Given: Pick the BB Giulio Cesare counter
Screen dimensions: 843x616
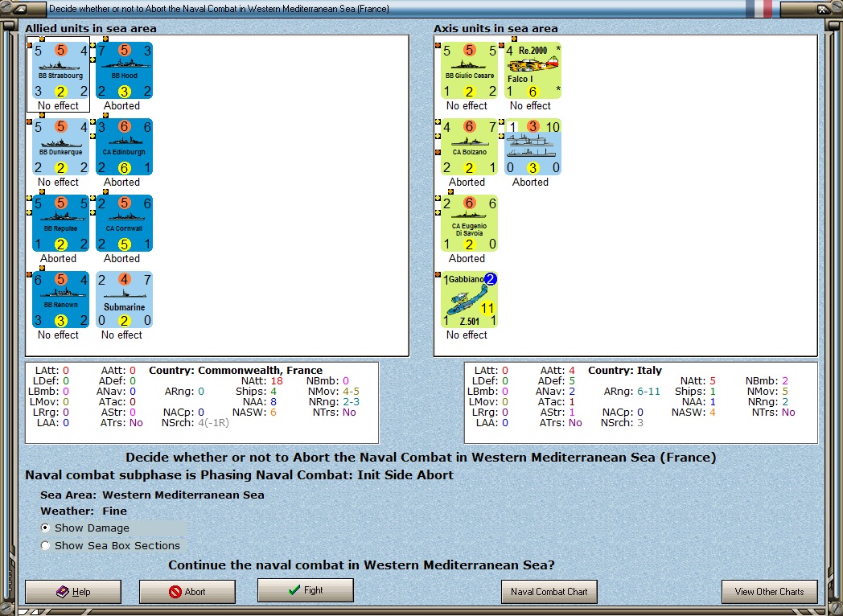Looking at the screenshot, I should 469,71.
